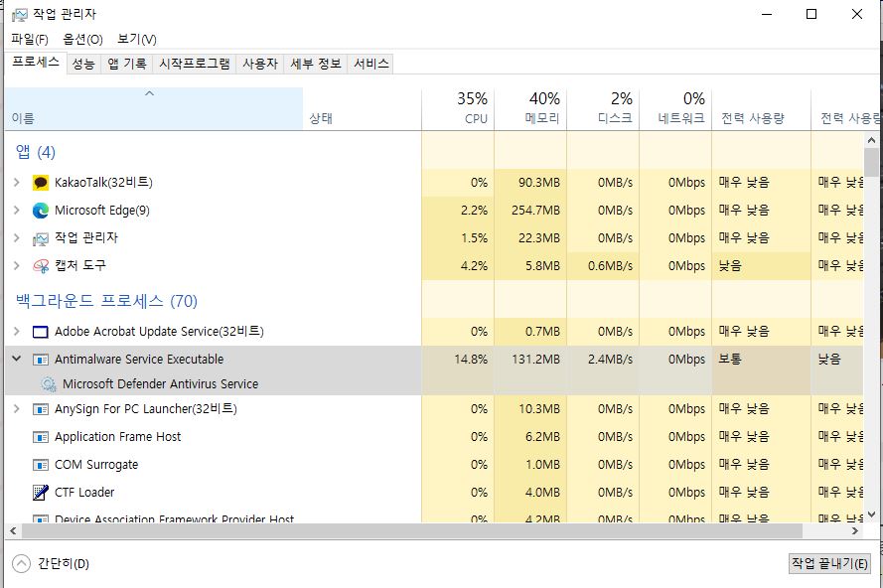Click the 254.7MB memory value for Edge
Viewport: 883px width, 588px height.
tap(535, 211)
